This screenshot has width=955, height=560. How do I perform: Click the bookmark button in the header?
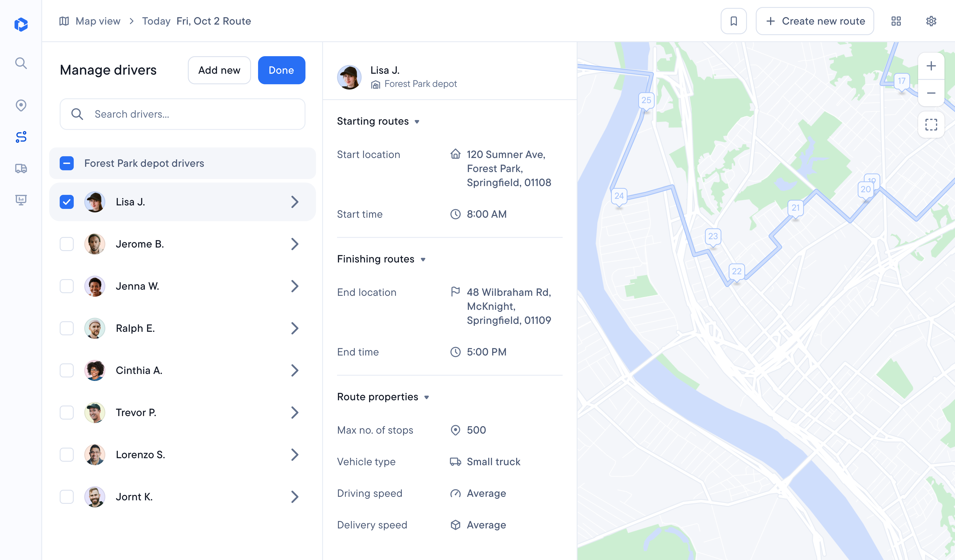(733, 21)
